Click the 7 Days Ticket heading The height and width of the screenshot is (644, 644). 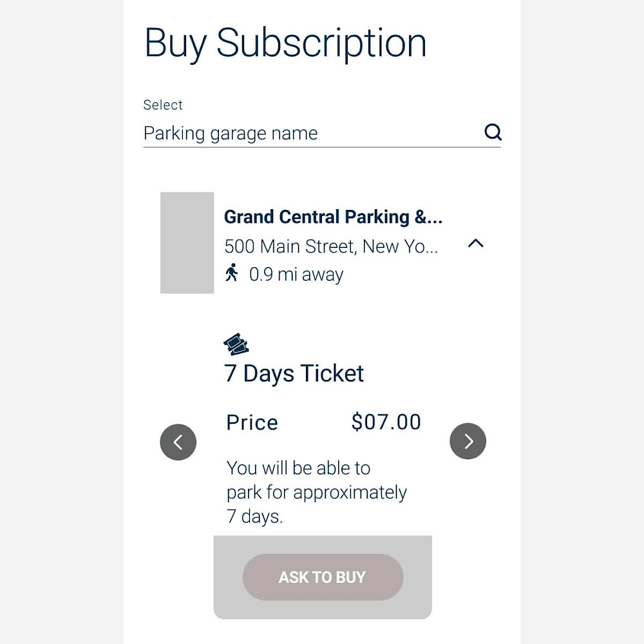(294, 374)
